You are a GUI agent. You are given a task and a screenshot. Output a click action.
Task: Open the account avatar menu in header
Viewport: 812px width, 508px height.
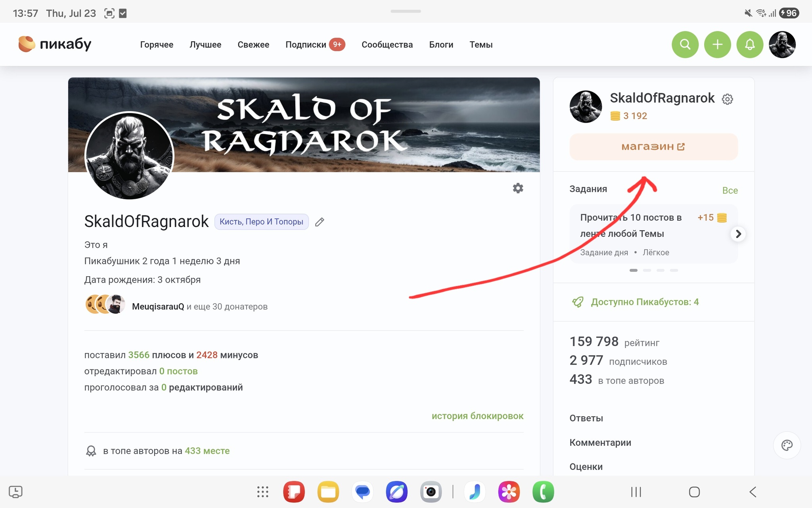tap(782, 44)
